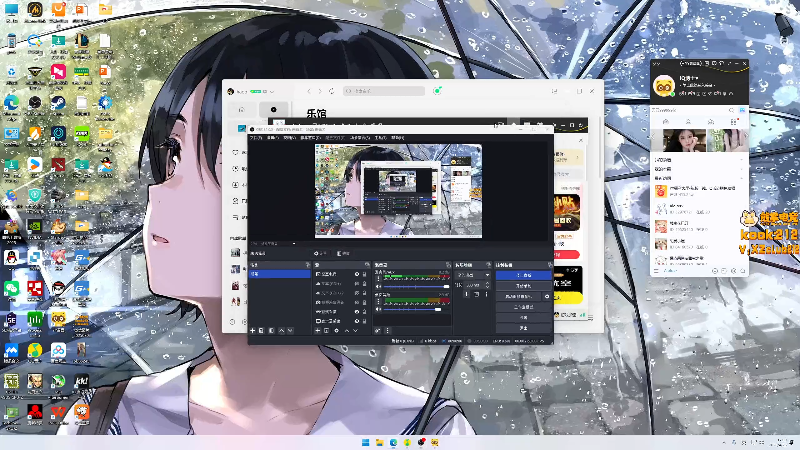Go back in the music player window

[x=309, y=91]
